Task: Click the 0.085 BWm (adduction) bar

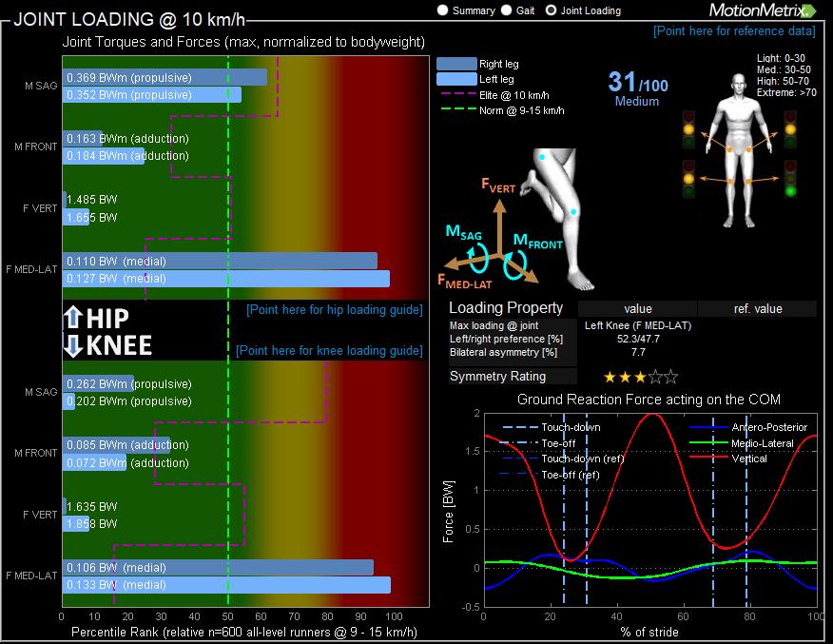Action: click(x=116, y=445)
